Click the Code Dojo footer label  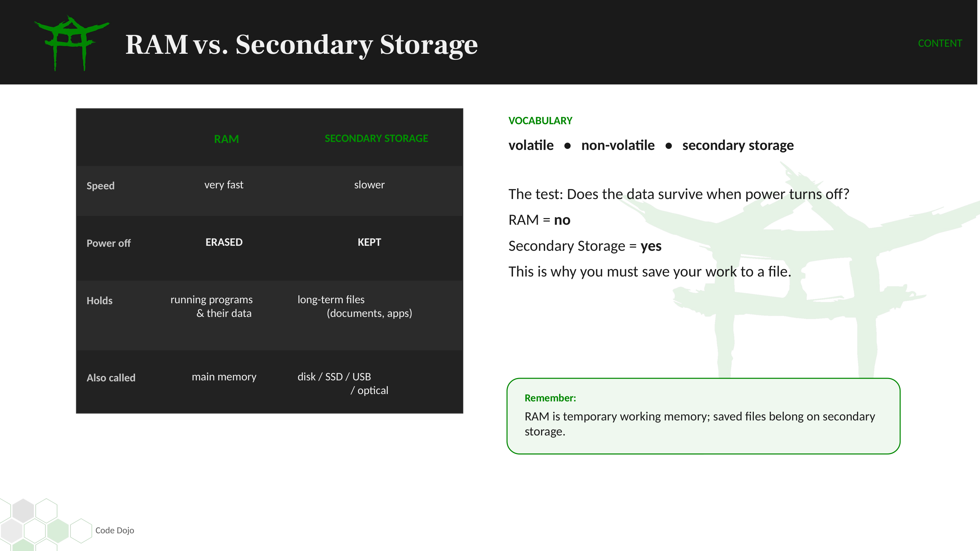(x=115, y=530)
